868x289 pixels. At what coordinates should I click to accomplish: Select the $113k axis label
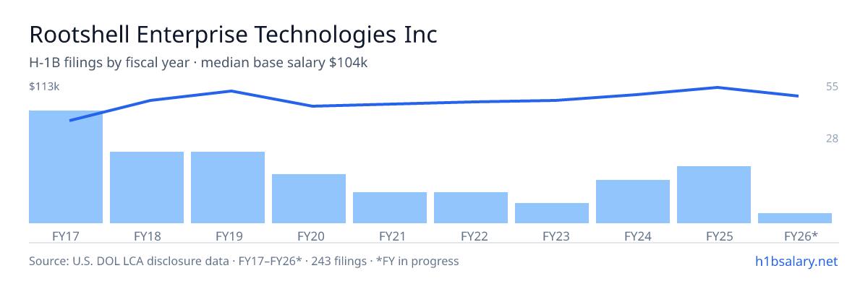tap(44, 87)
